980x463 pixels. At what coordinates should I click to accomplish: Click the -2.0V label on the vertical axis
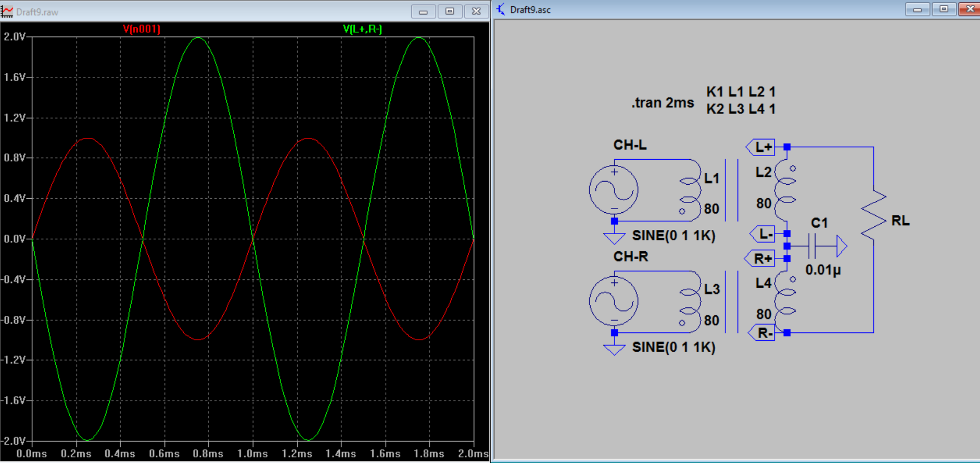tap(13, 441)
